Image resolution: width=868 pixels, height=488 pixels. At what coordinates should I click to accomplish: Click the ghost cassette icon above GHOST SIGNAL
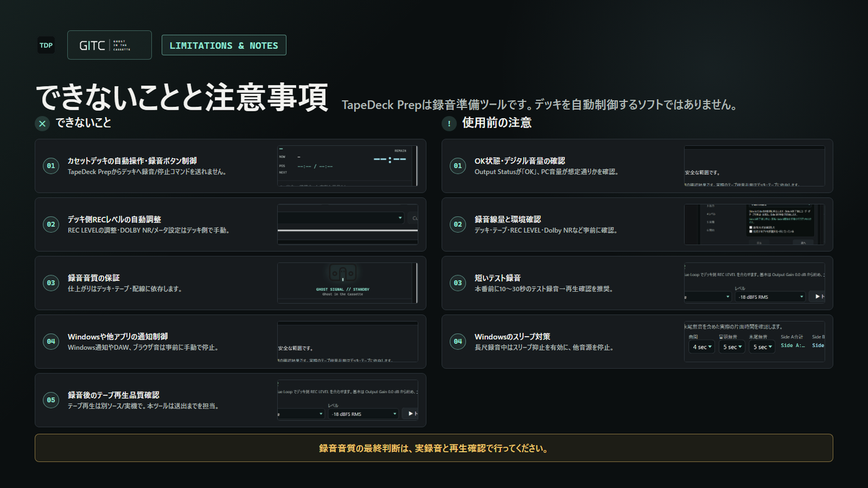[x=342, y=273]
